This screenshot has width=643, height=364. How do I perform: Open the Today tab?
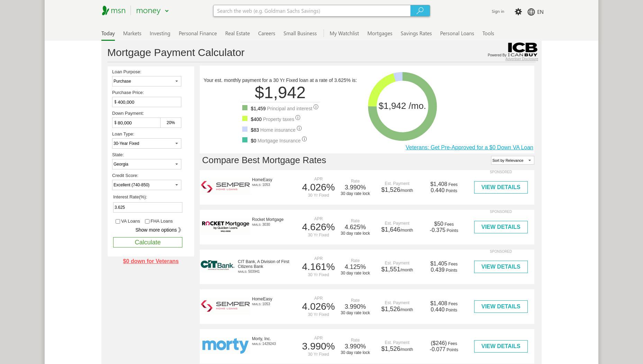pos(108,34)
